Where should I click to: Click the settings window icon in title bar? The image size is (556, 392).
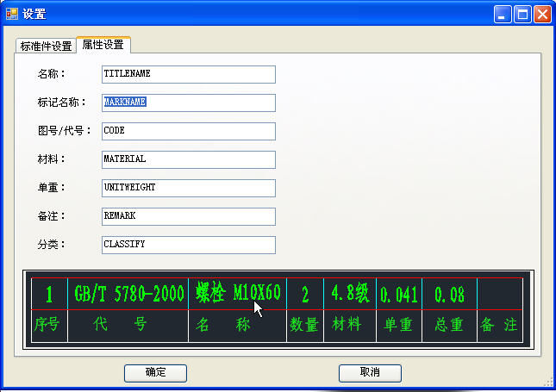[12, 14]
